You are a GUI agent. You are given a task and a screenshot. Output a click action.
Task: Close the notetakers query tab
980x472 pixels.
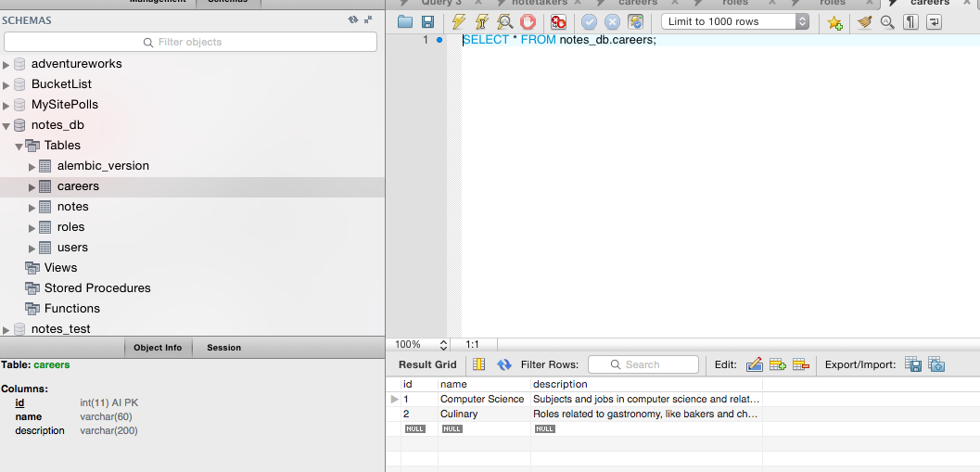click(579, 3)
